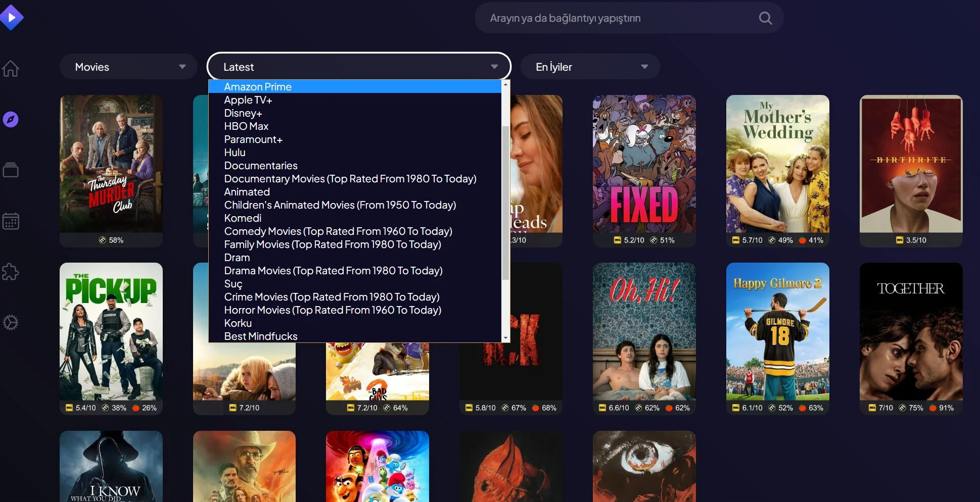Screen dimensions: 980x502
Task: Click the dropdown list scroll-down arrow
Action: 505,338
